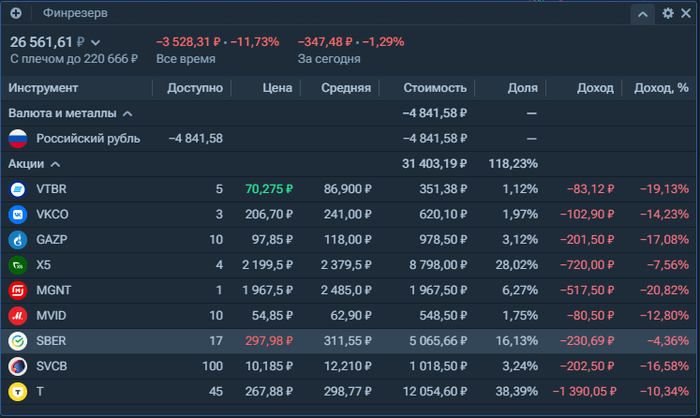Click MGNT loss percent −20,82%
Viewport: 700px width, 418px height.
664,290
